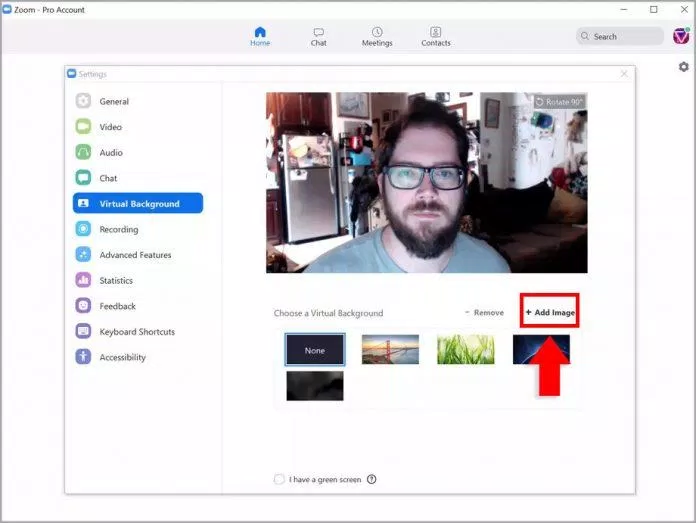
Task: Open Audio settings headphone icon
Action: tap(83, 152)
